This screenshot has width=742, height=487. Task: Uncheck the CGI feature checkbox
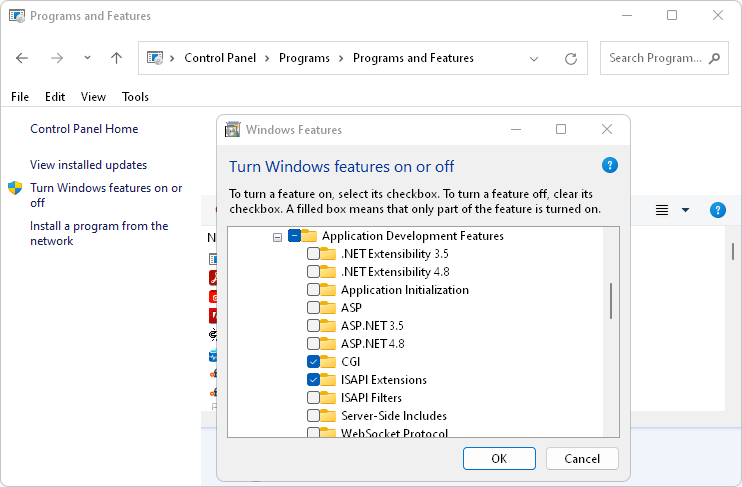point(314,362)
